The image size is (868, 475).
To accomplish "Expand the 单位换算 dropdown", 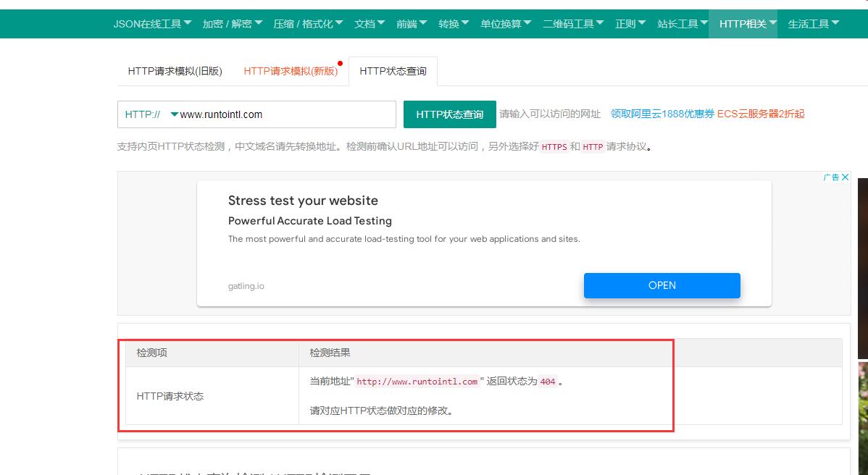I will coord(506,23).
